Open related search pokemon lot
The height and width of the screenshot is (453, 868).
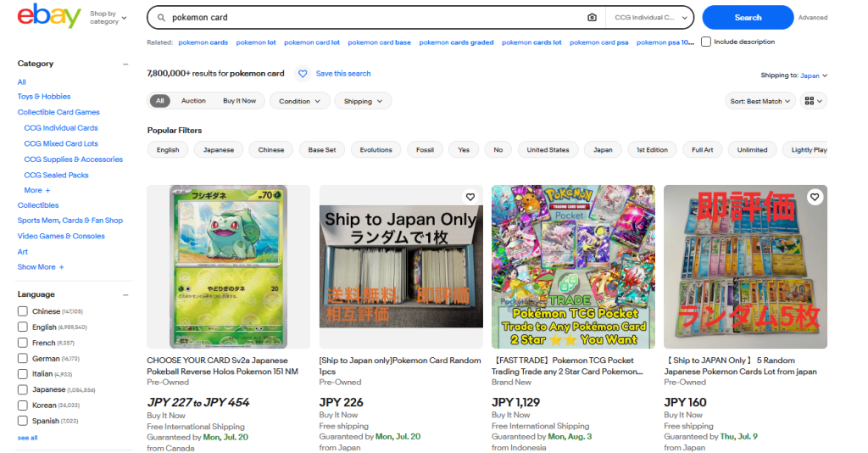256,42
